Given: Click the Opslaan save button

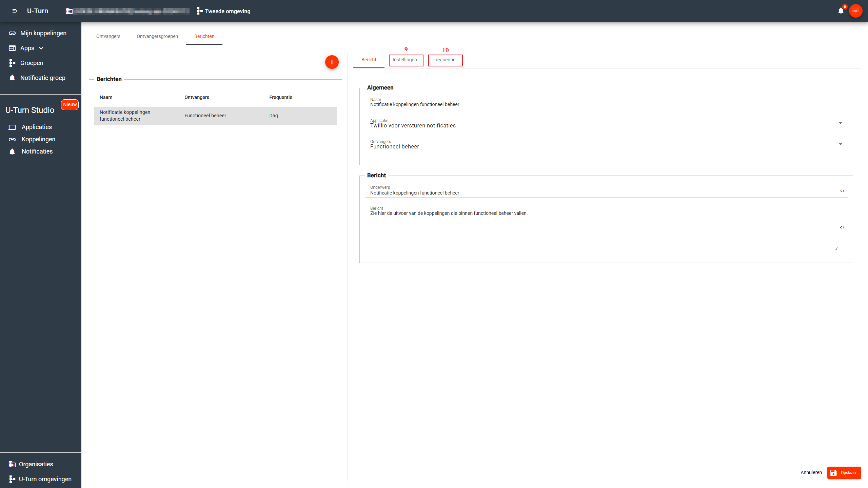Looking at the screenshot, I should coord(844,472).
